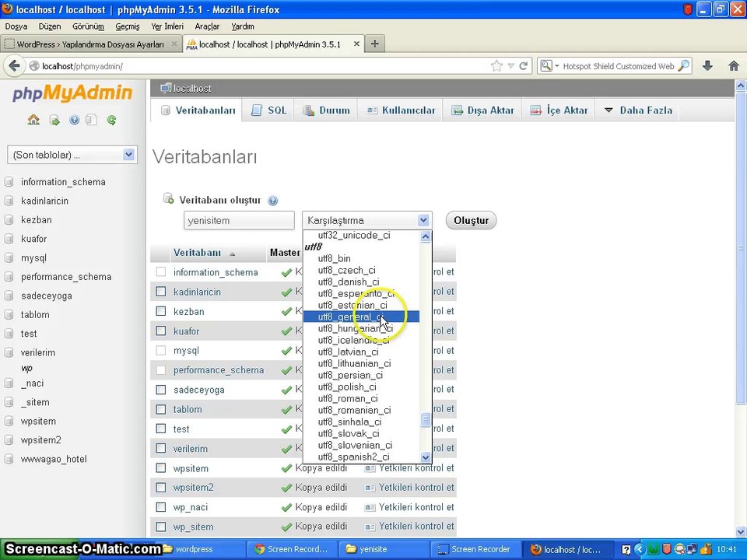747x560 pixels.
Task: Check the test database checkbox
Action: click(x=161, y=429)
